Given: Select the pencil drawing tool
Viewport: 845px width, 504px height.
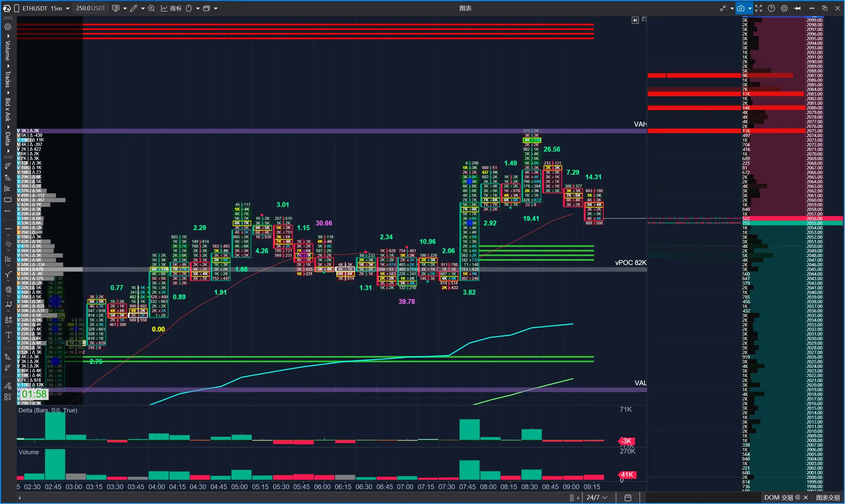Looking at the screenshot, I should click(134, 9).
